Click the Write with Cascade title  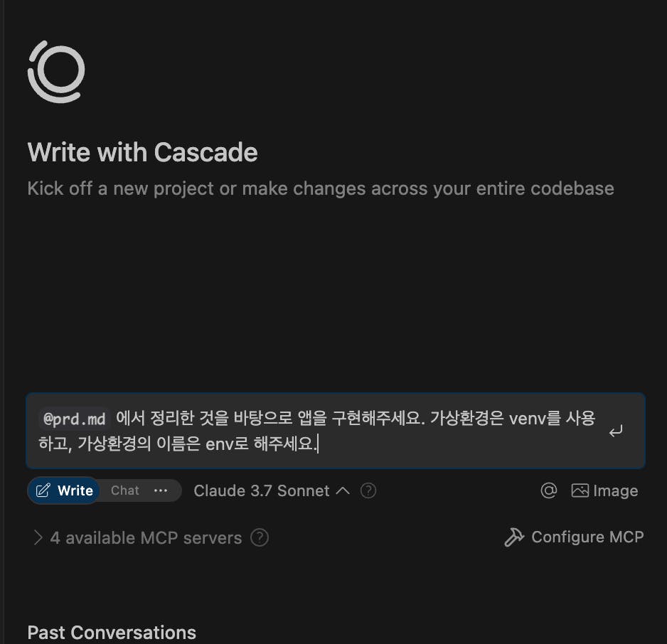tap(142, 152)
